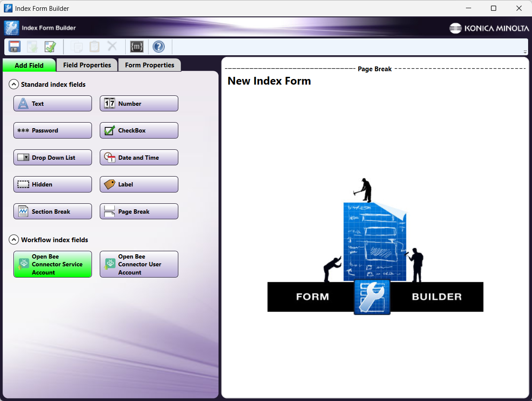Click the green checkmark validation toolbar icon
This screenshot has height=401, width=532.
click(50, 46)
